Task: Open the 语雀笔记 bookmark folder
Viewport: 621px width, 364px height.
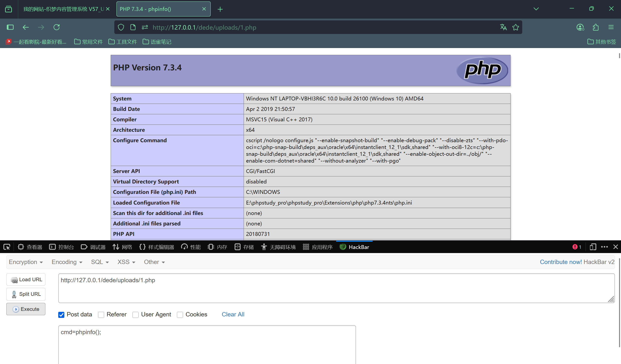Action: (x=157, y=42)
